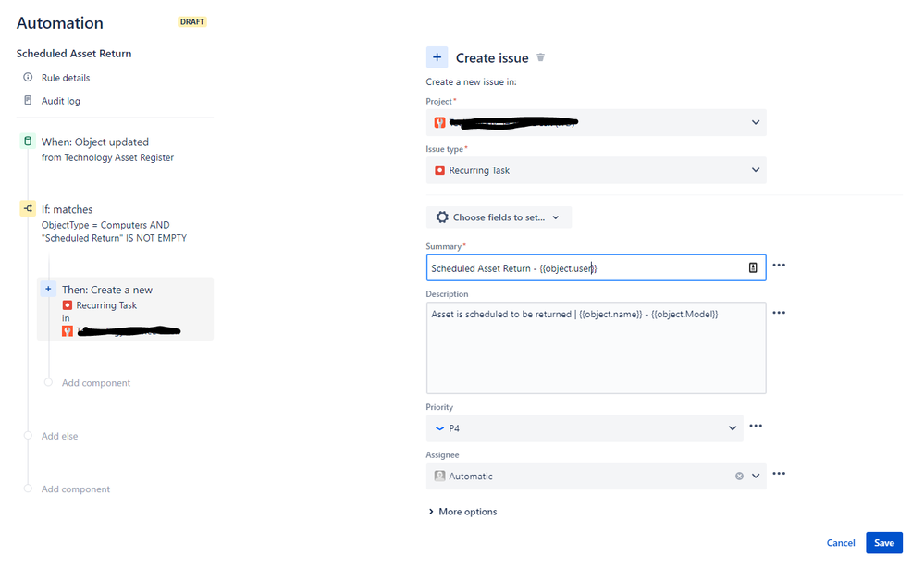924x570 pixels.
Task: Click 'from Technology Asset Register' text
Action: point(107,157)
